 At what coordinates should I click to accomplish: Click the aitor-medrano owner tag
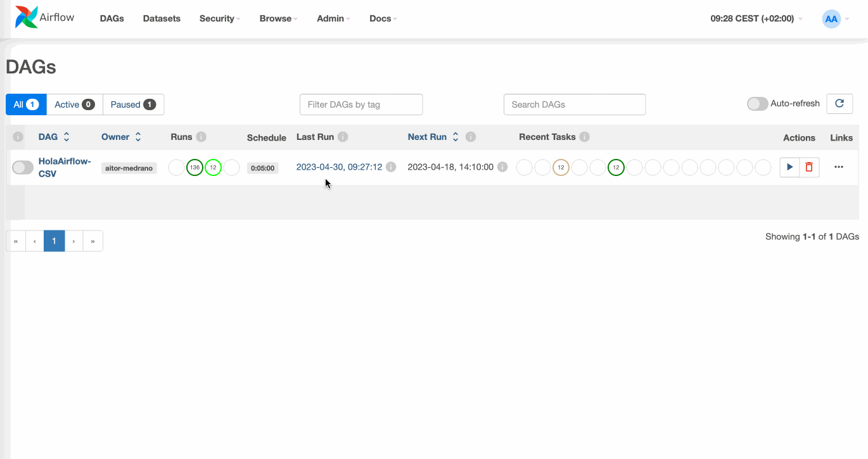point(129,168)
